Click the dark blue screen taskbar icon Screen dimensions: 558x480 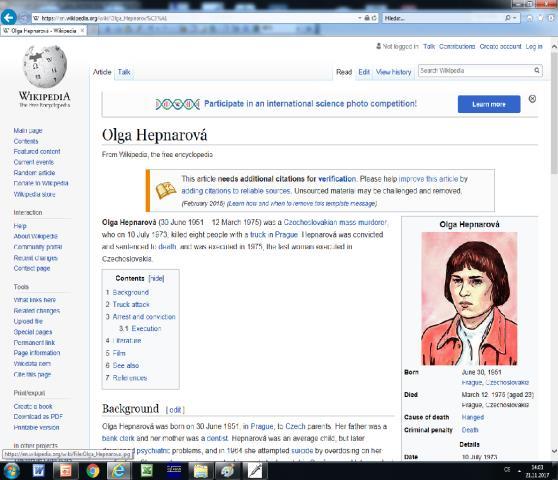tap(174, 471)
